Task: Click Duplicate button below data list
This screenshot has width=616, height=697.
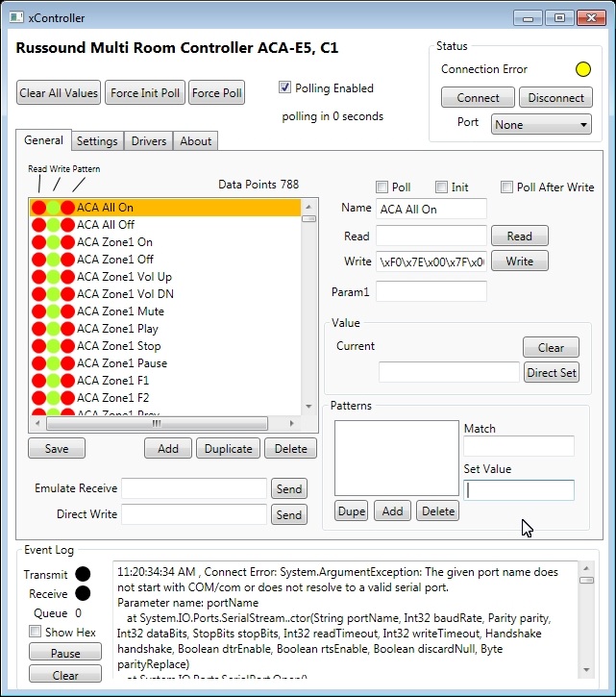Action: [228, 449]
